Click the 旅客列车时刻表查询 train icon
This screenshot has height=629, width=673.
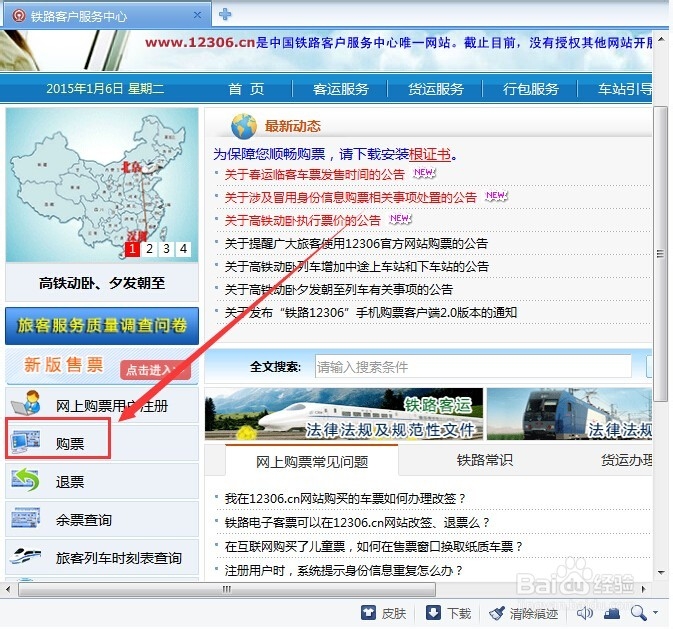26,556
